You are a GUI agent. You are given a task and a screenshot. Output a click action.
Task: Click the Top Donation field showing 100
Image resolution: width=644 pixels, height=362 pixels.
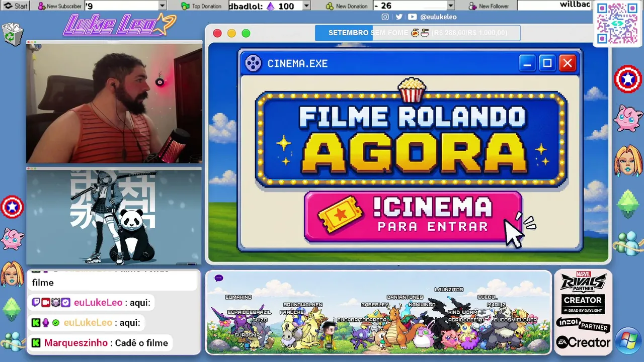(x=269, y=6)
